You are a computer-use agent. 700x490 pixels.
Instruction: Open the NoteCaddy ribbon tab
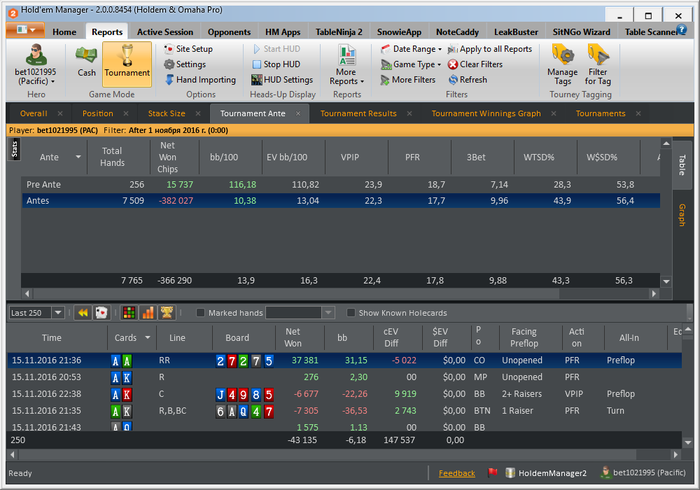457,32
